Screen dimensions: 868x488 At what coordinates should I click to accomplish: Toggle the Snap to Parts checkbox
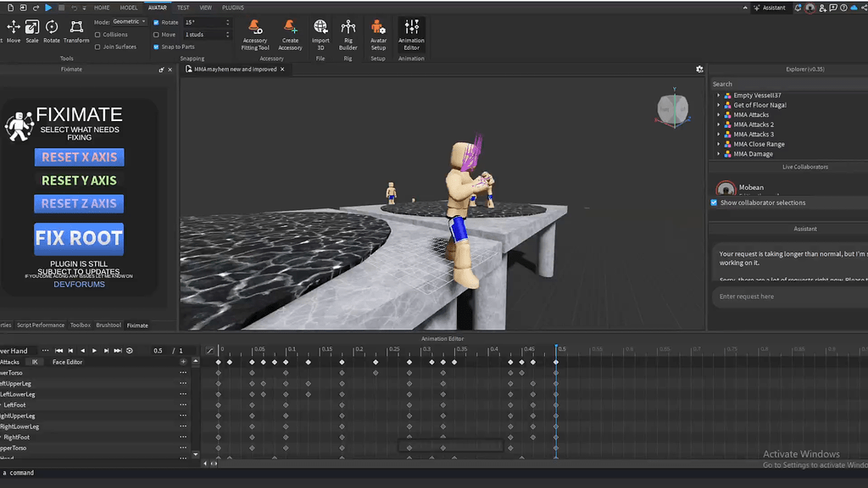(156, 47)
